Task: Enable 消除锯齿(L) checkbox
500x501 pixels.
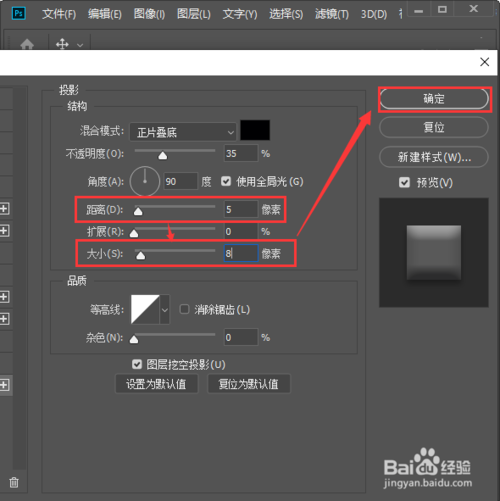Action: pos(184,309)
